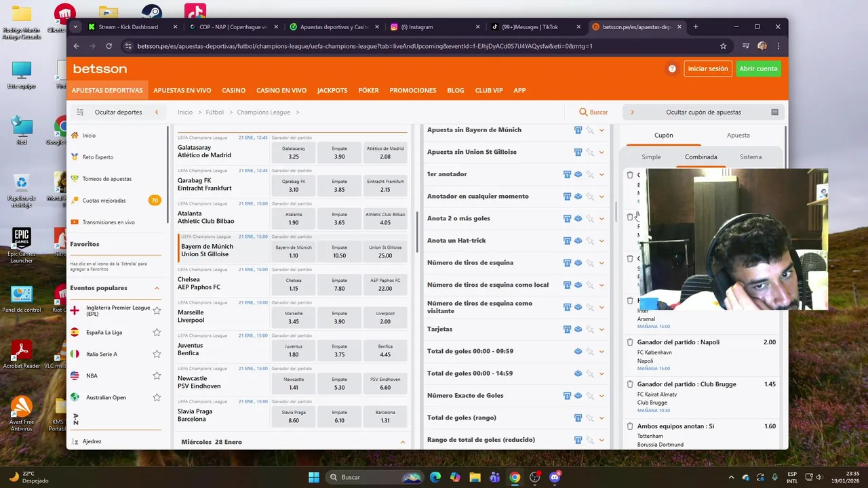The height and width of the screenshot is (488, 868).
Task: Open Acrobat Reader desktop icon
Action: (x=21, y=356)
